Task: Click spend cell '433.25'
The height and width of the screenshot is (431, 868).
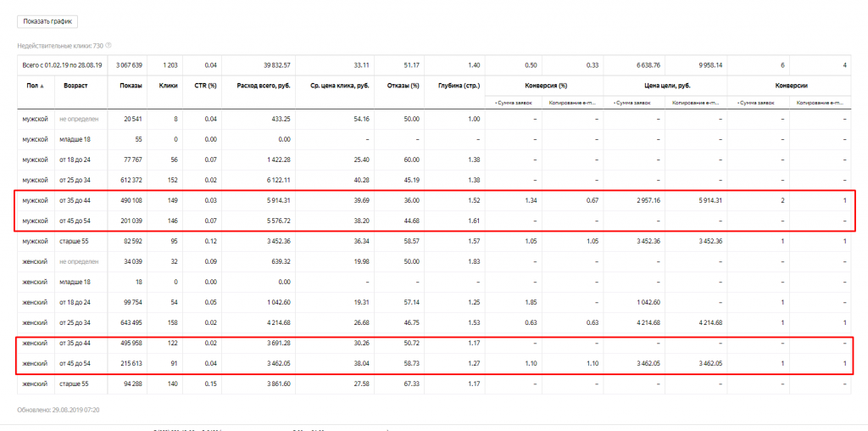Action: click(281, 119)
